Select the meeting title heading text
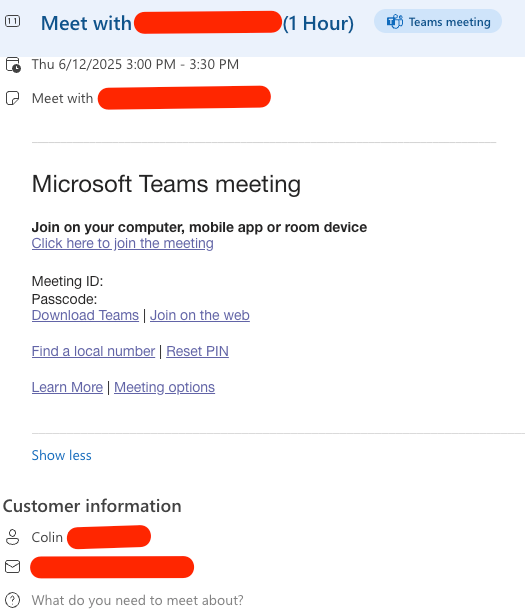The height and width of the screenshot is (614, 525). (197, 23)
